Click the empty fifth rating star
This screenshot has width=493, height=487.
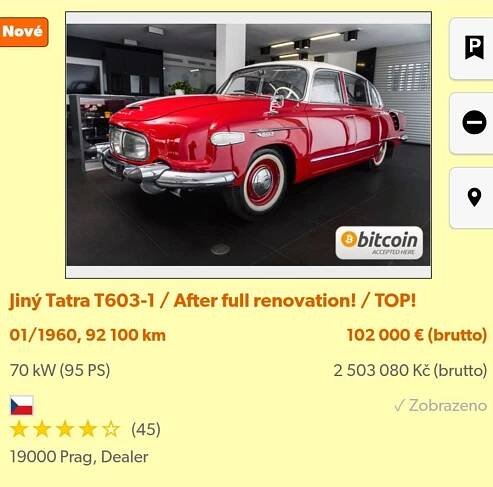pos(111,429)
